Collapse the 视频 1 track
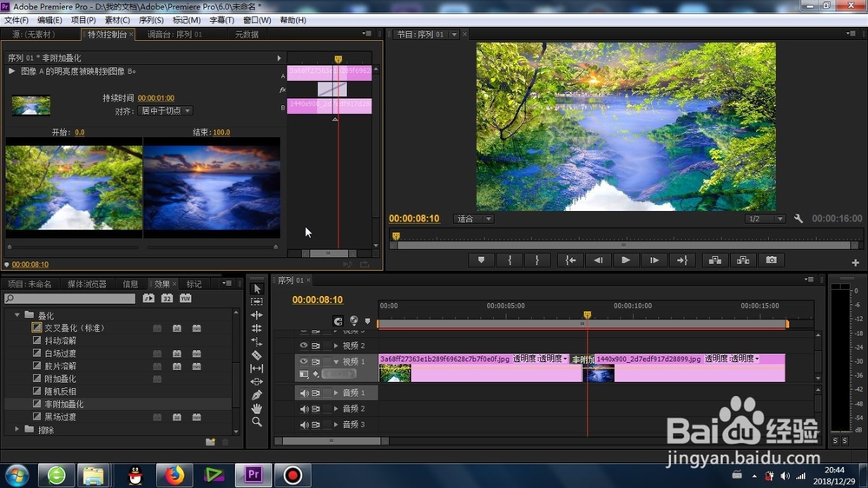 335,361
